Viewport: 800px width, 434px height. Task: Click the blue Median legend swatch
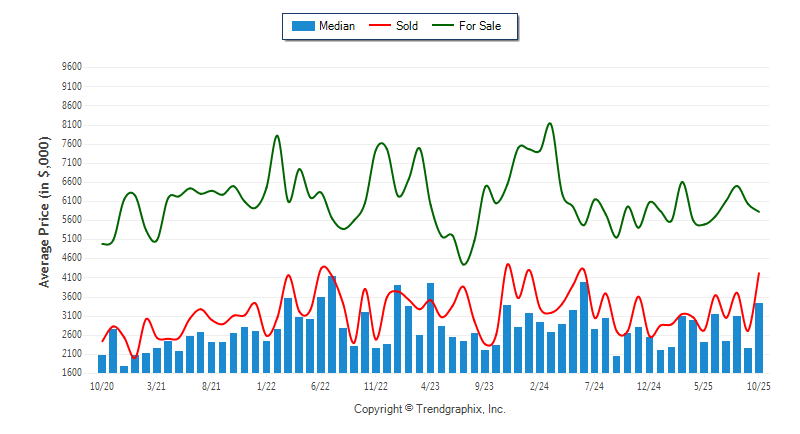coord(302,26)
